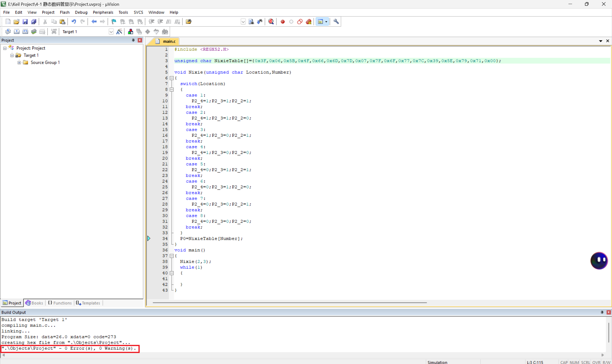Switch to the Templates tab

tap(88, 303)
